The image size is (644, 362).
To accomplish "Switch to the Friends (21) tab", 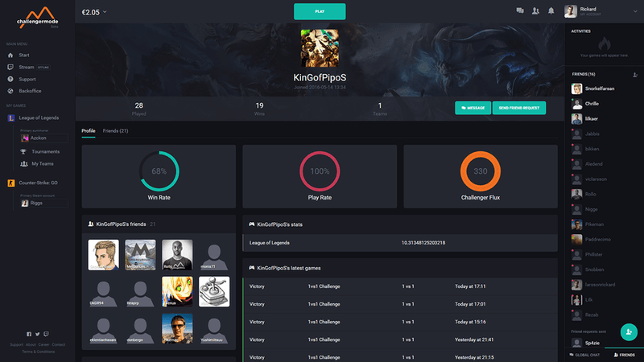I will click(115, 131).
